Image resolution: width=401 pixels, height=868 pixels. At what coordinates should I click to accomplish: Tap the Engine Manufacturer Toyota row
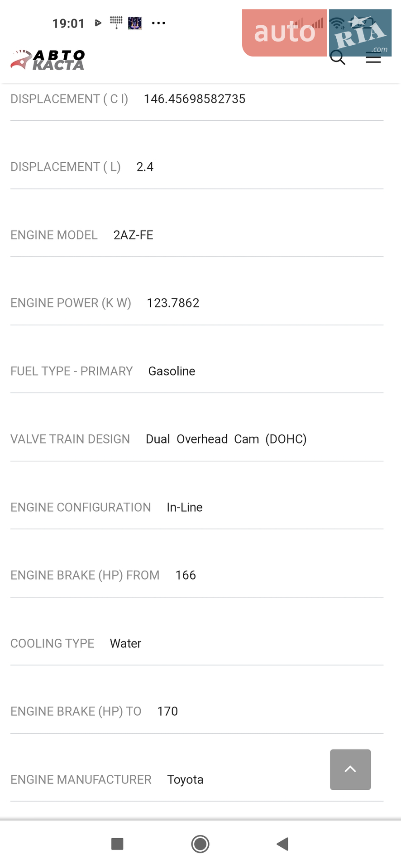tap(197, 779)
